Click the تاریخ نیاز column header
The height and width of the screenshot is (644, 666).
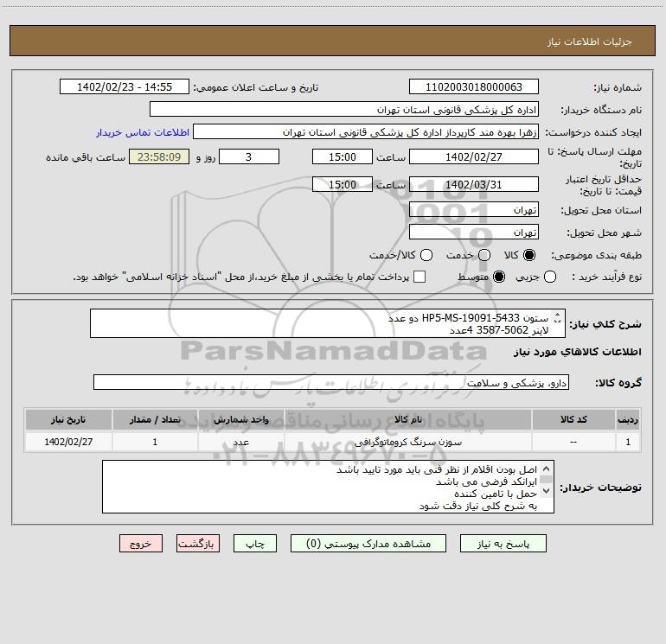pyautogui.click(x=68, y=419)
